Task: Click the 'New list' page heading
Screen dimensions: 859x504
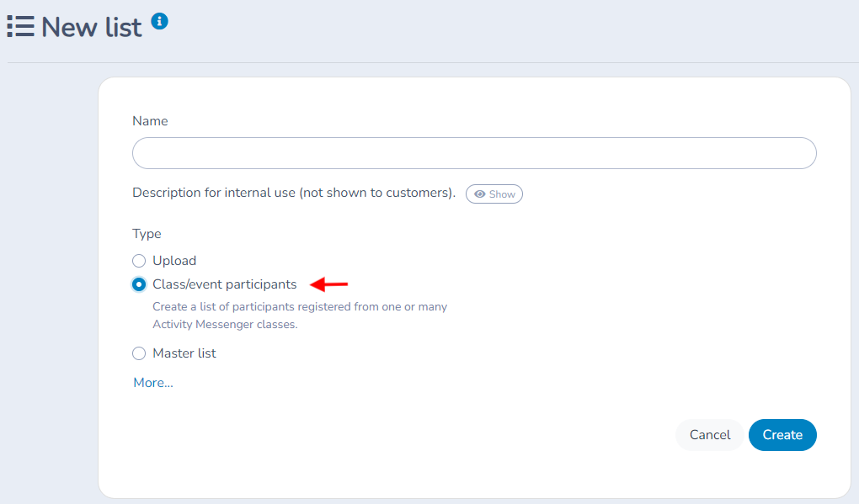Action: click(x=92, y=27)
